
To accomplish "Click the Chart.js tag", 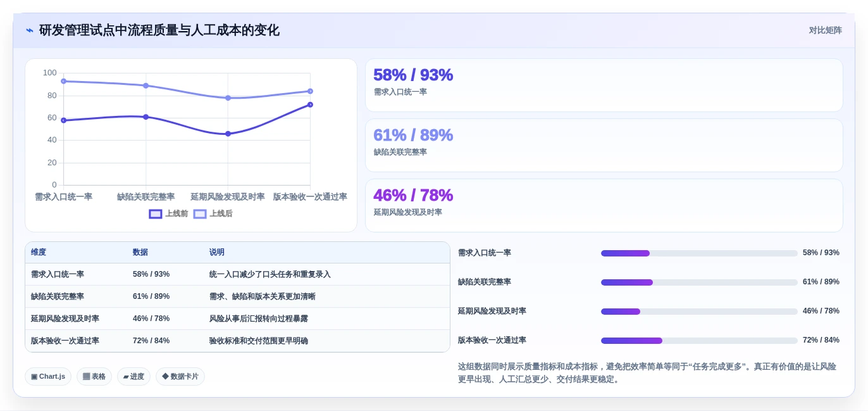I will coord(48,377).
